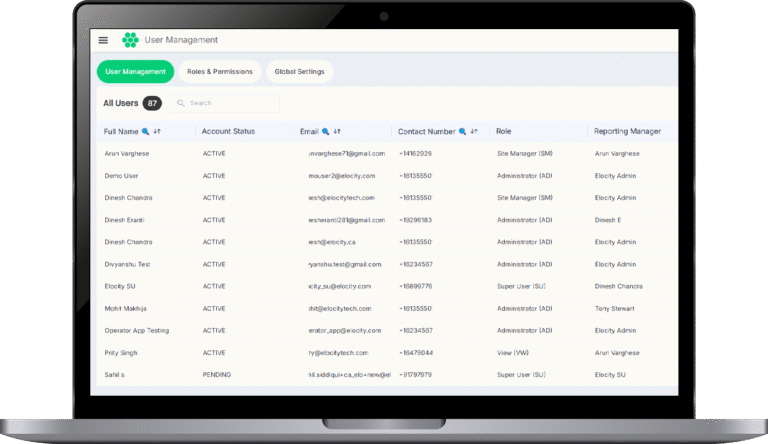Sort the table by Email
This screenshot has height=444, width=768.
[337, 131]
